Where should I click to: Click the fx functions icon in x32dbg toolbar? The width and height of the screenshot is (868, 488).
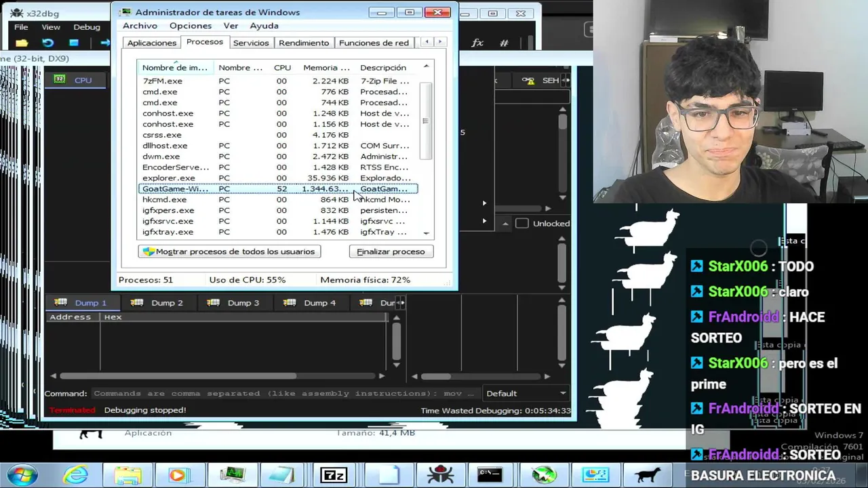(x=477, y=43)
